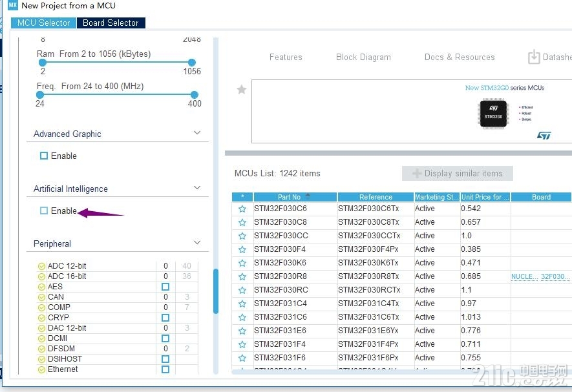Switch to Board Selector tab
This screenshot has width=572, height=392.
[111, 23]
